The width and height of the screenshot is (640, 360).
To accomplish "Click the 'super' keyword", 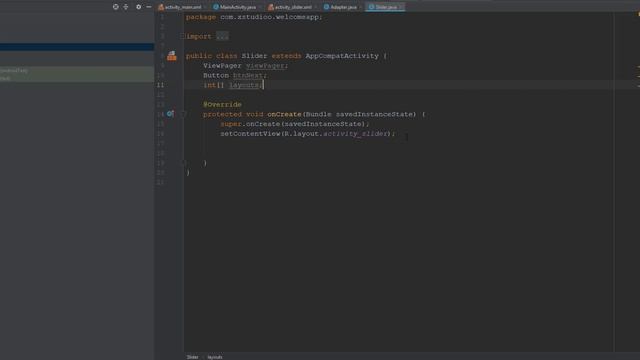I will tap(231, 124).
